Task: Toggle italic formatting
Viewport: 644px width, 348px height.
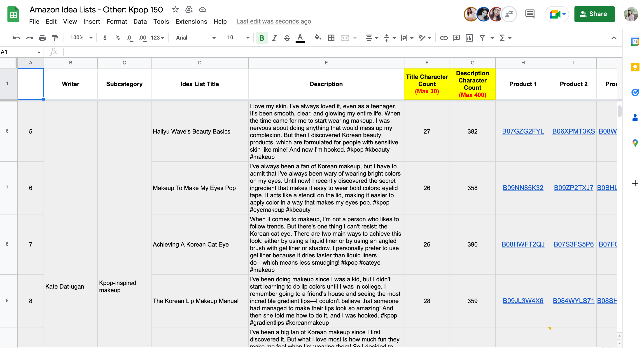Action: click(x=274, y=38)
